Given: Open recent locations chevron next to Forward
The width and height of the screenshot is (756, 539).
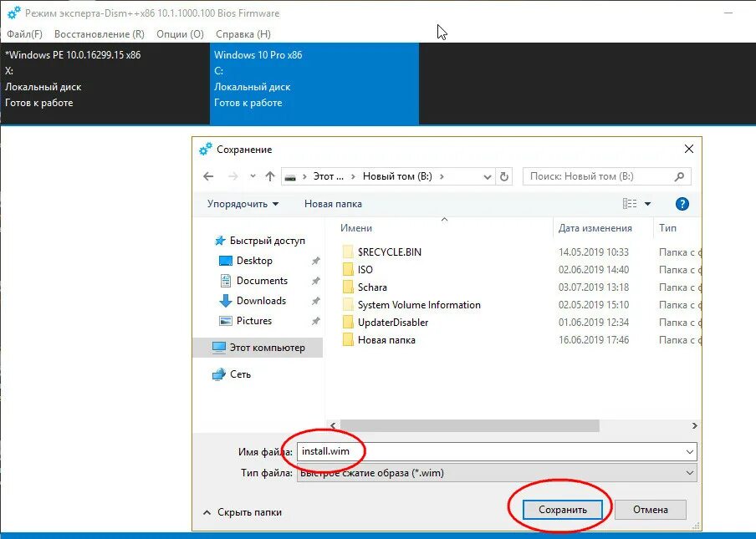Looking at the screenshot, I should click(x=253, y=176).
